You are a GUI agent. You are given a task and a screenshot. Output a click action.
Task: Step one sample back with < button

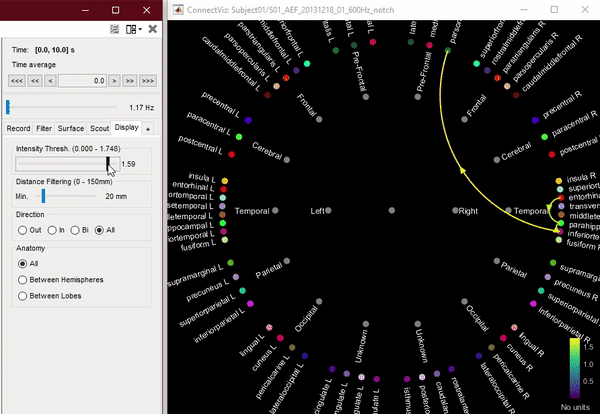[49, 80]
